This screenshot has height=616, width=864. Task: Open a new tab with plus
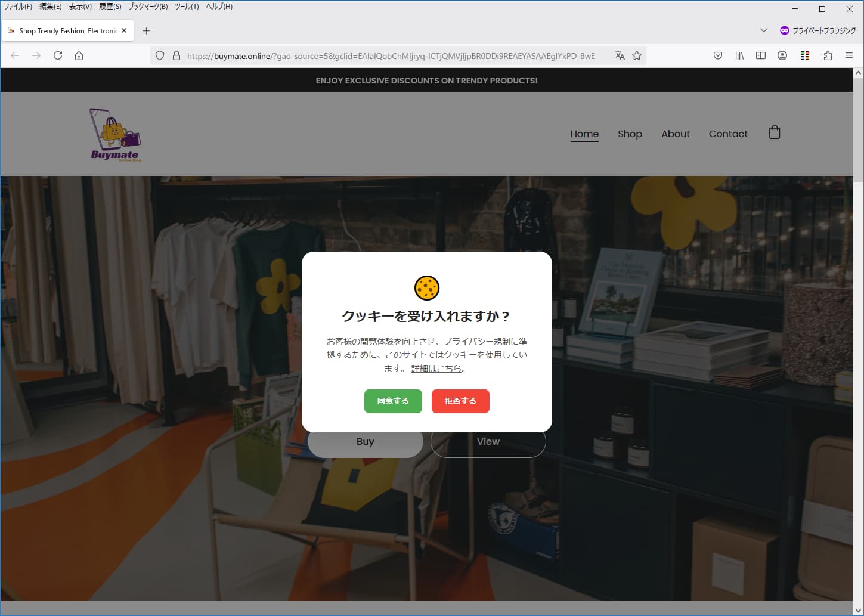click(147, 30)
